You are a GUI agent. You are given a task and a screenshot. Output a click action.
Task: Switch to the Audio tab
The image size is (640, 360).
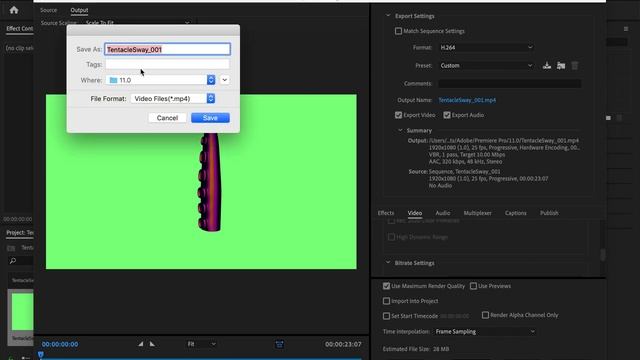coord(443,213)
